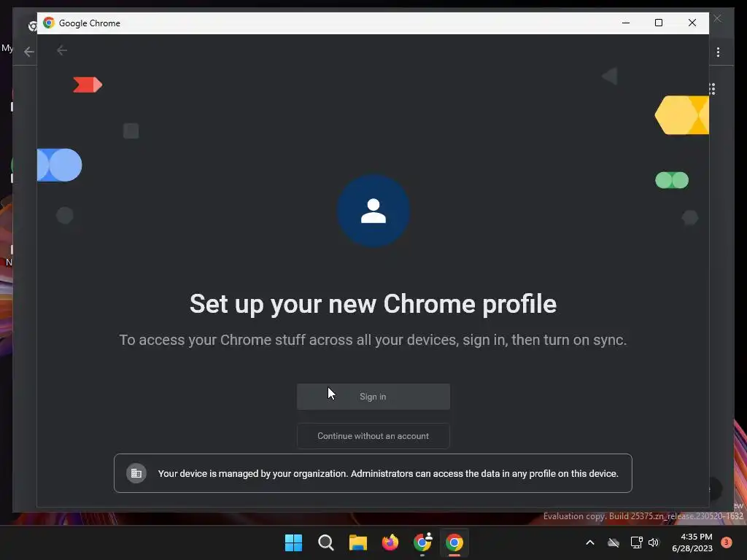Open the Windows Start menu
Image resolution: width=747 pixels, height=560 pixels.
tap(293, 542)
